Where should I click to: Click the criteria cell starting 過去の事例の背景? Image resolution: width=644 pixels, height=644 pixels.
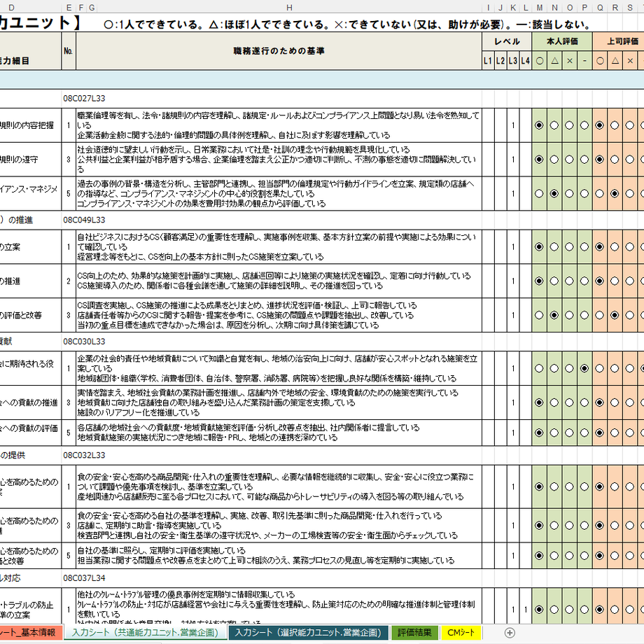[x=279, y=193]
